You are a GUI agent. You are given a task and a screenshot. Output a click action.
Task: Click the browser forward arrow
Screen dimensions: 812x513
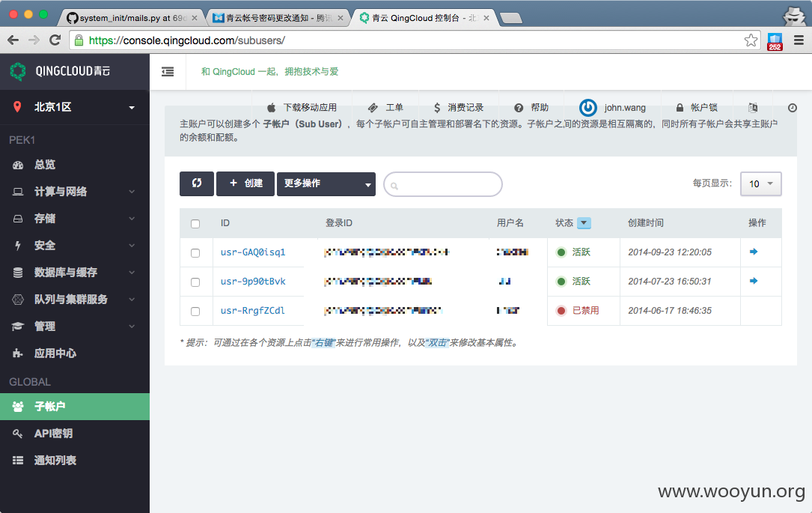tap(34, 40)
